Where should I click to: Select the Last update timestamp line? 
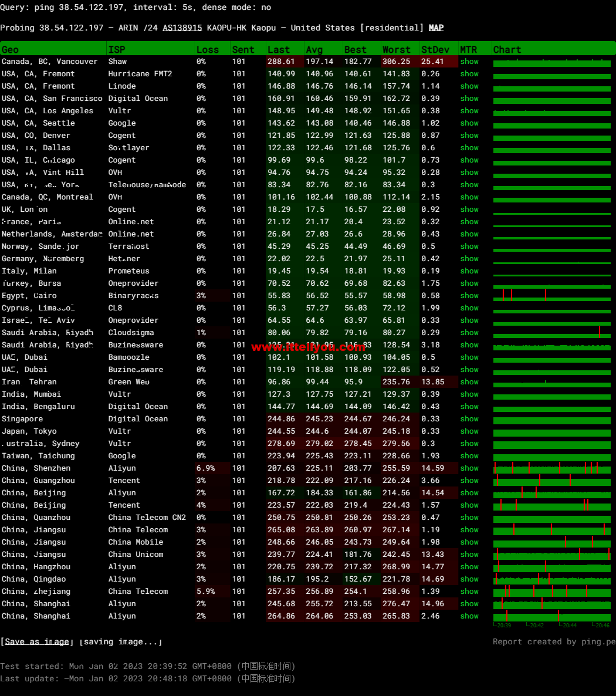(147, 679)
